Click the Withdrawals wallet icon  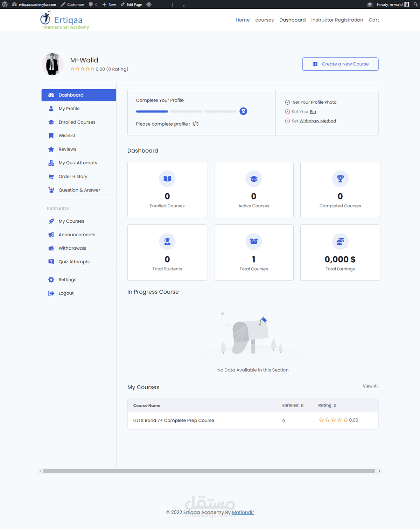[x=51, y=248]
